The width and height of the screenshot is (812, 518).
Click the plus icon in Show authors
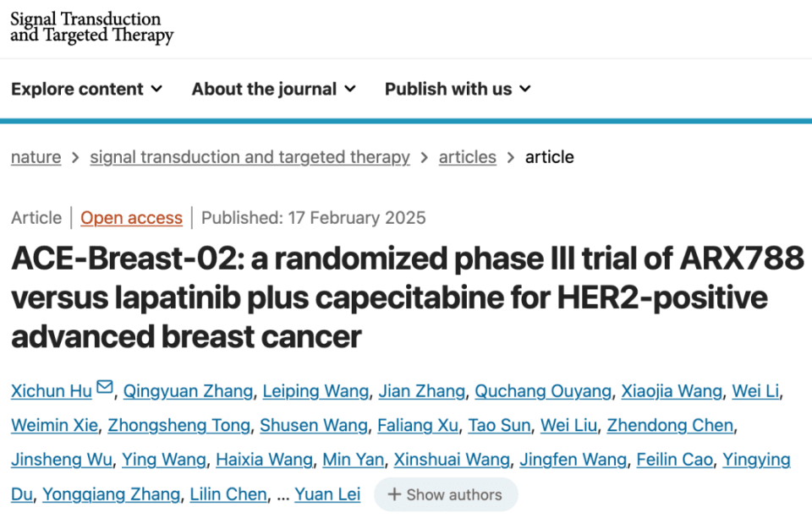click(x=394, y=494)
